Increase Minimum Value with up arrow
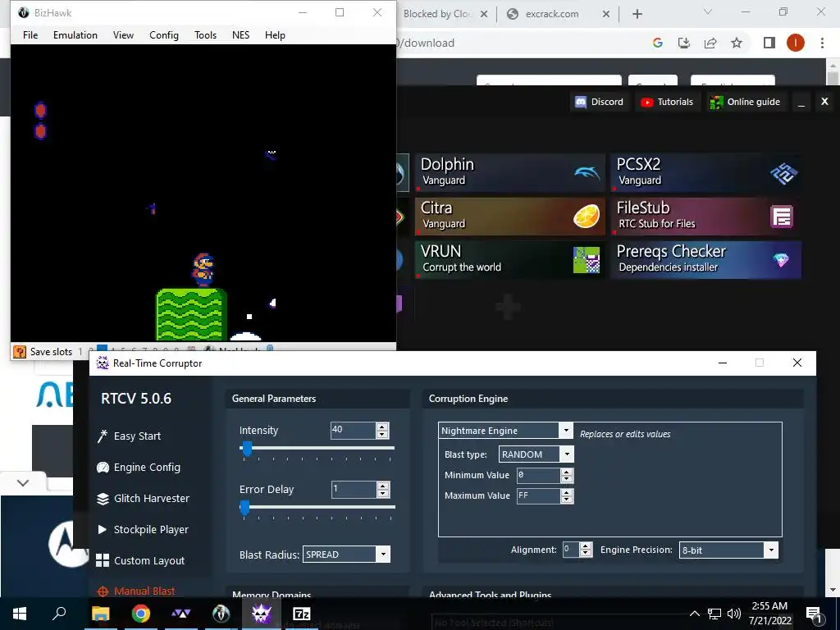Screen dimensions: 840x630 tap(567, 472)
